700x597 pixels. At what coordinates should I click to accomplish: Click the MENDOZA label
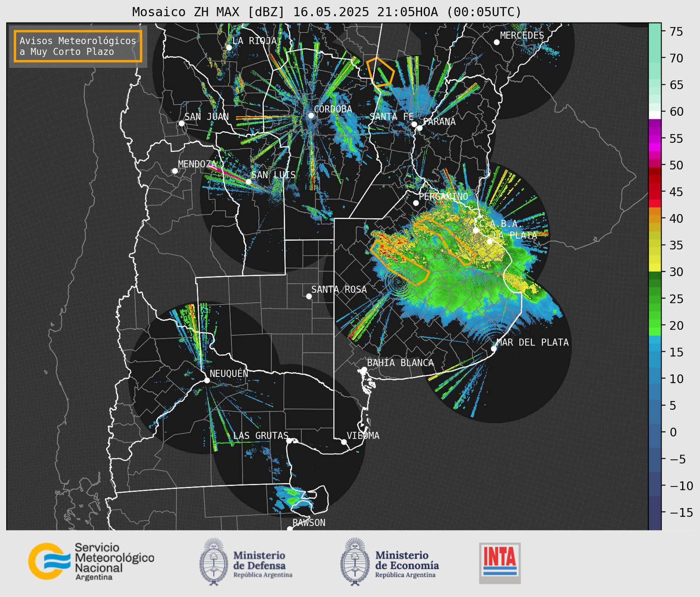(x=198, y=164)
